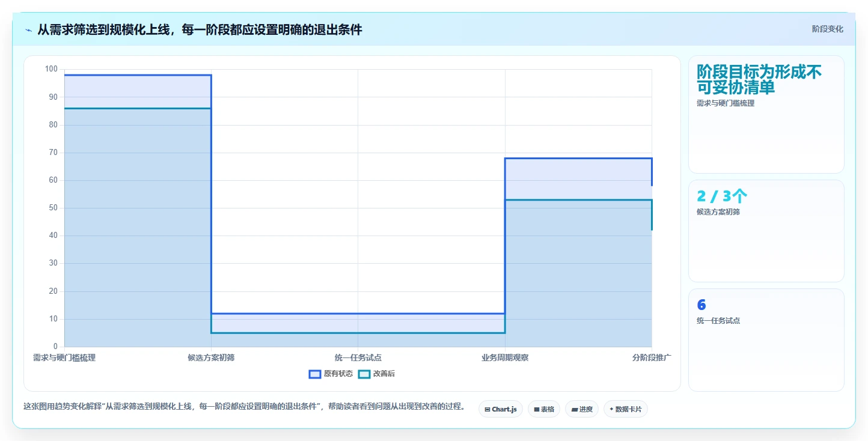Click the y-axis value 100
Viewport: 868px width, 441px height.
click(x=51, y=69)
